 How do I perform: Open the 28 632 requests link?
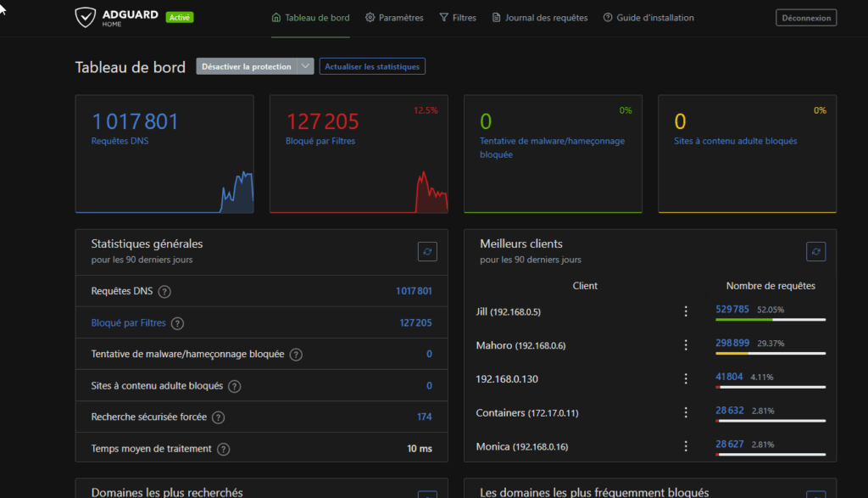tap(730, 411)
